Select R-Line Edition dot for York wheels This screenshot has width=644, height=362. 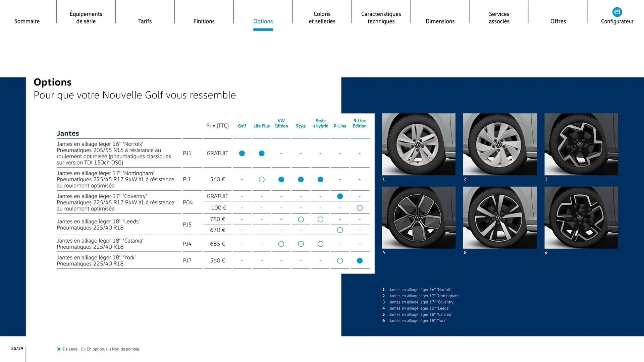360,260
